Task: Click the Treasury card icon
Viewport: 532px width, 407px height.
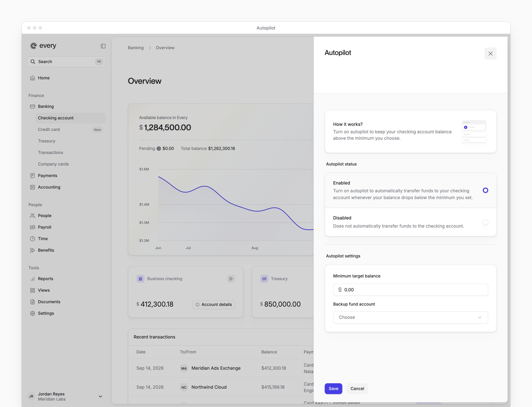Action: pos(264,279)
